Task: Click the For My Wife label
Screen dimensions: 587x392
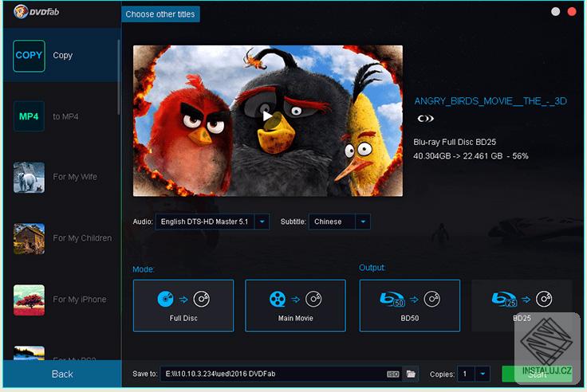Action: (x=75, y=177)
